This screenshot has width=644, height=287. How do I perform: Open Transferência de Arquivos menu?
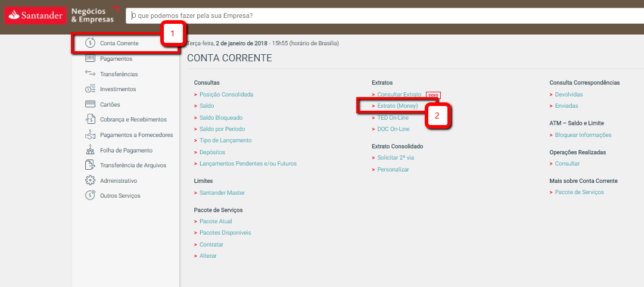(133, 166)
